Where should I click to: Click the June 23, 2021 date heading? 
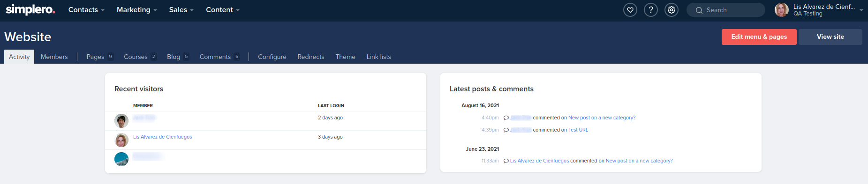tap(483, 149)
